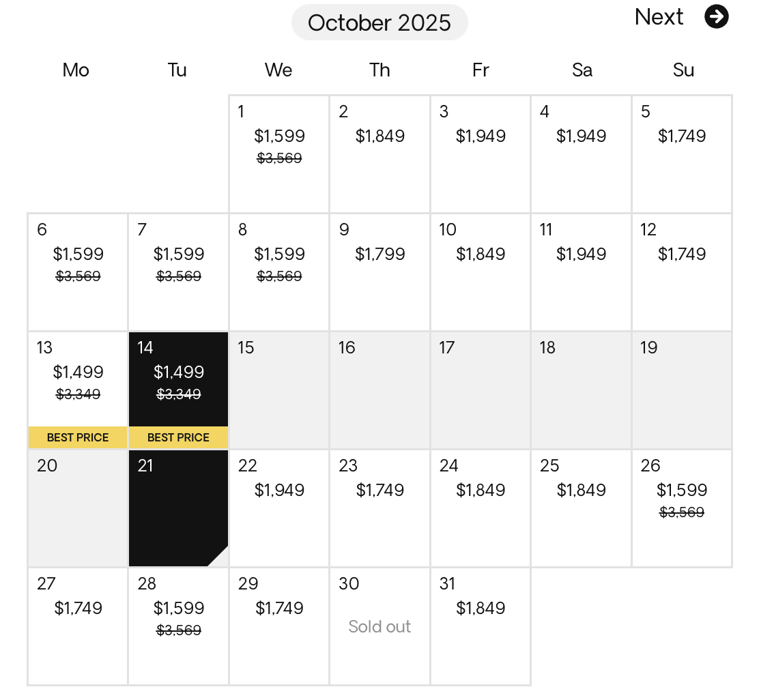Image resolution: width=774 pixels, height=700 pixels.
Task: Choose October 31 at $1,849
Action: 481,626
